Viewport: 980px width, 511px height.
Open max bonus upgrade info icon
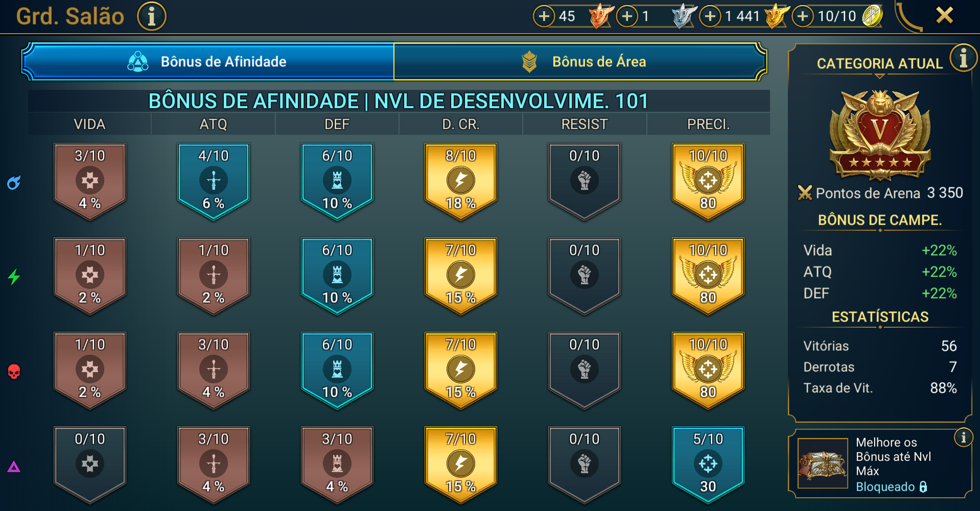[963, 437]
